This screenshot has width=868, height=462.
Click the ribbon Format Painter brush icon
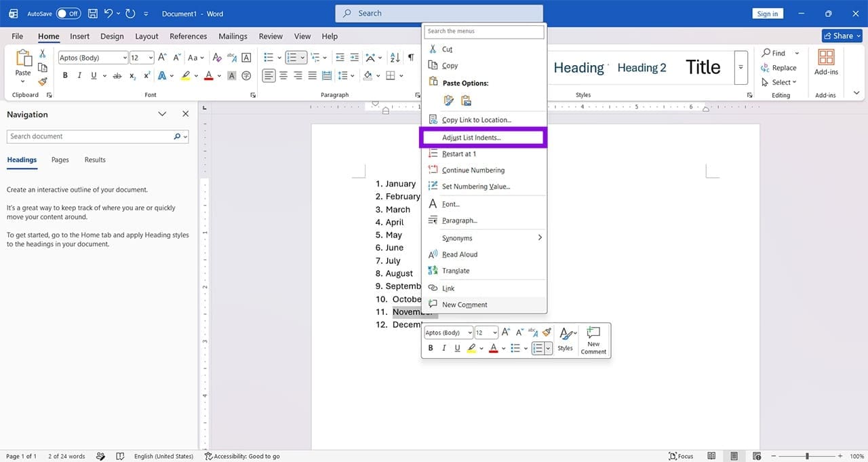pos(43,81)
